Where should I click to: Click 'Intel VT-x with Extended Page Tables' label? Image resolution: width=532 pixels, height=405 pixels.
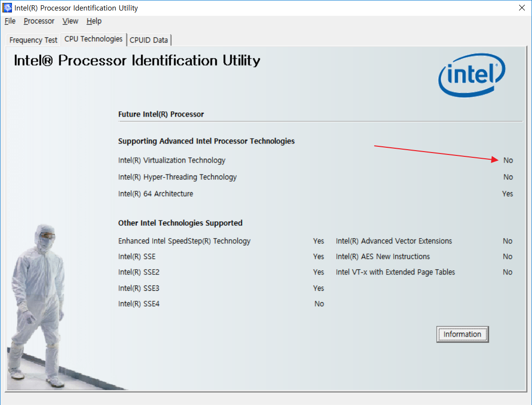pyautogui.click(x=395, y=272)
